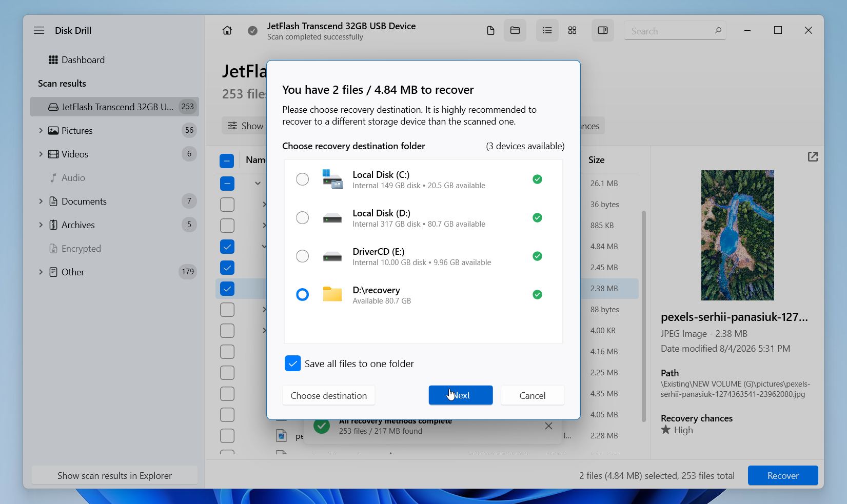Sort by the Size column header
This screenshot has width=847, height=504.
tap(596, 160)
